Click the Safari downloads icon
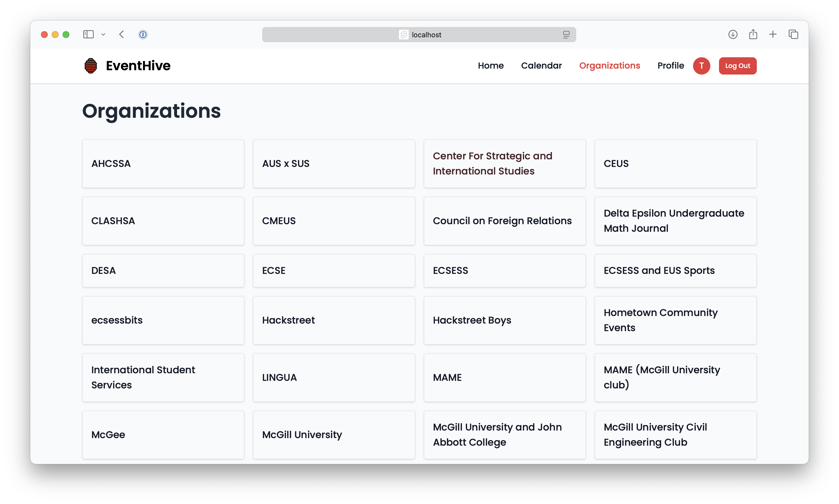 tap(733, 34)
